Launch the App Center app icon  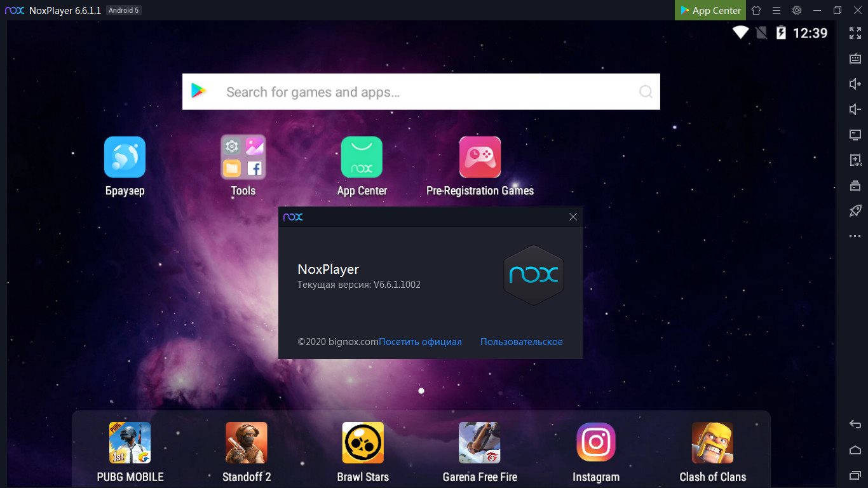tap(362, 157)
